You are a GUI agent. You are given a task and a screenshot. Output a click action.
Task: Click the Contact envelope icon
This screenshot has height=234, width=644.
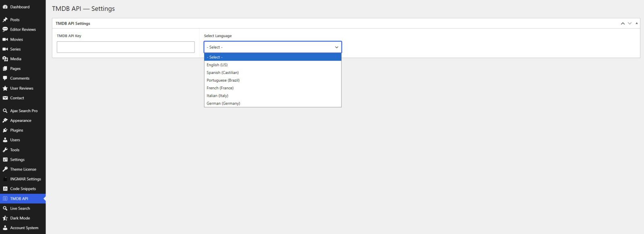(x=5, y=98)
